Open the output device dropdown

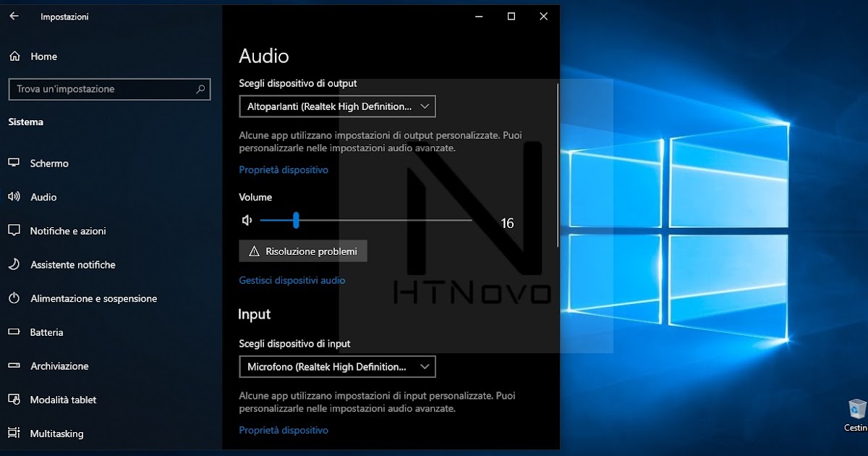click(x=337, y=106)
